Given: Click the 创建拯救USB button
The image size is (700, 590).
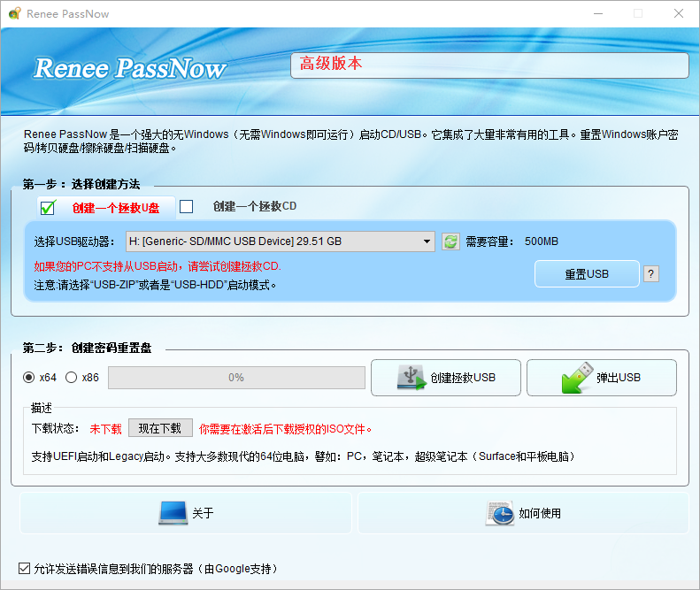Looking at the screenshot, I should pyautogui.click(x=446, y=378).
